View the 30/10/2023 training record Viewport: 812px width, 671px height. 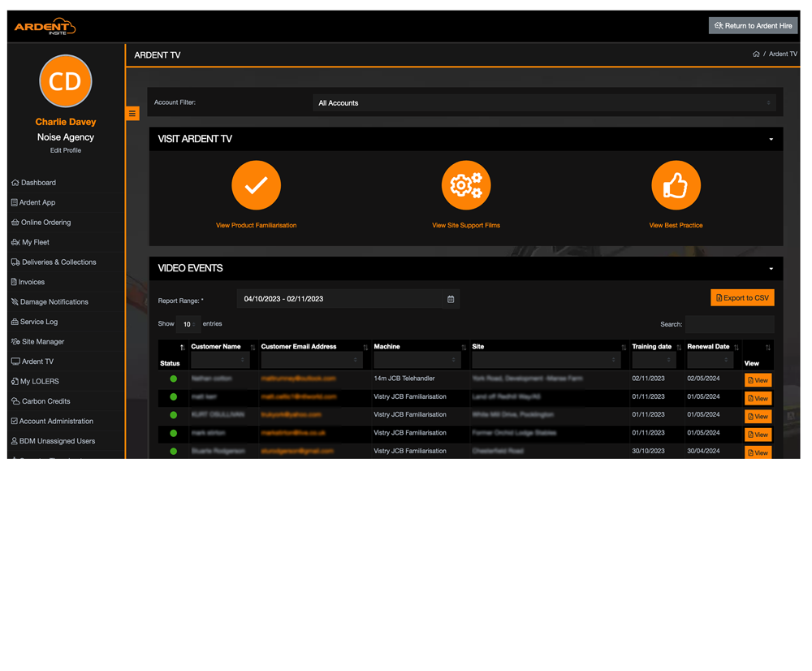point(758,452)
